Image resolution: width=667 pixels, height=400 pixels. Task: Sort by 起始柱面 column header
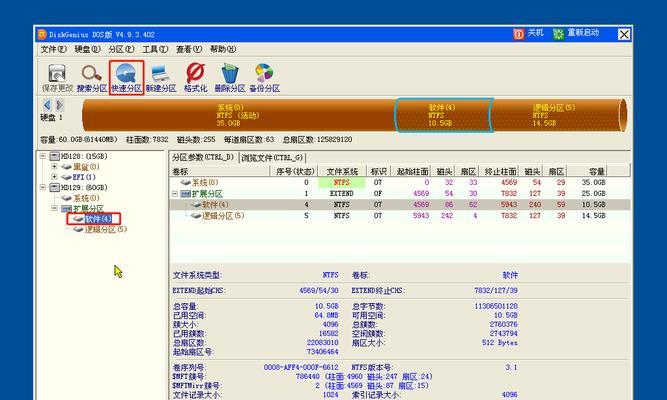[x=412, y=171]
